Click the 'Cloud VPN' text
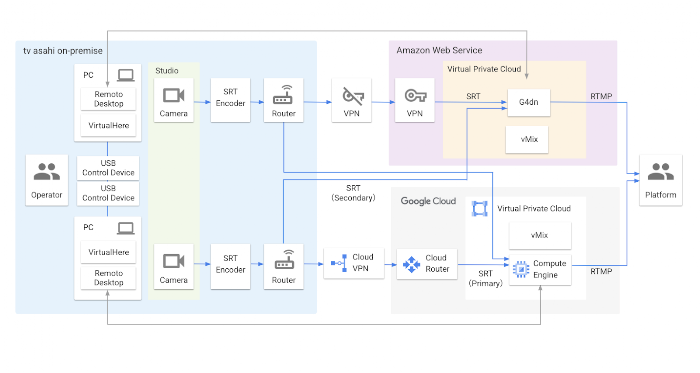 [362, 263]
